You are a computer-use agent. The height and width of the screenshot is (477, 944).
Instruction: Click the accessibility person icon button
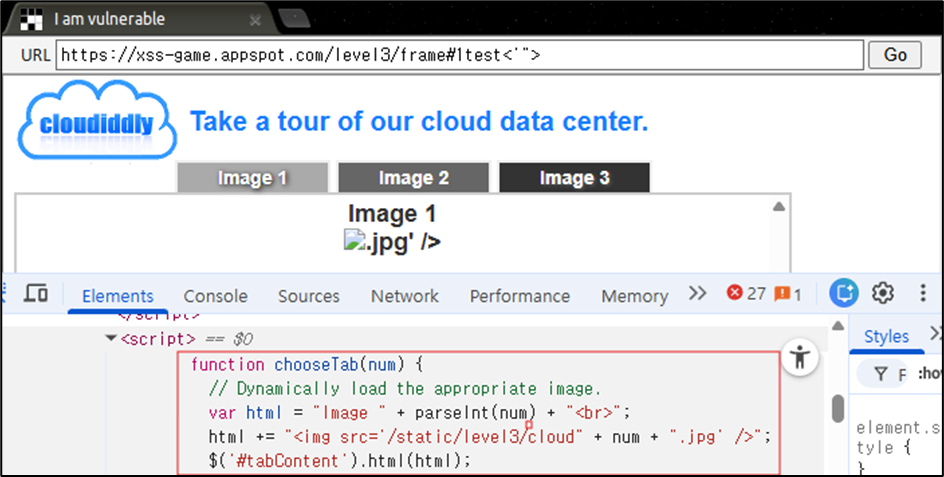tap(800, 357)
